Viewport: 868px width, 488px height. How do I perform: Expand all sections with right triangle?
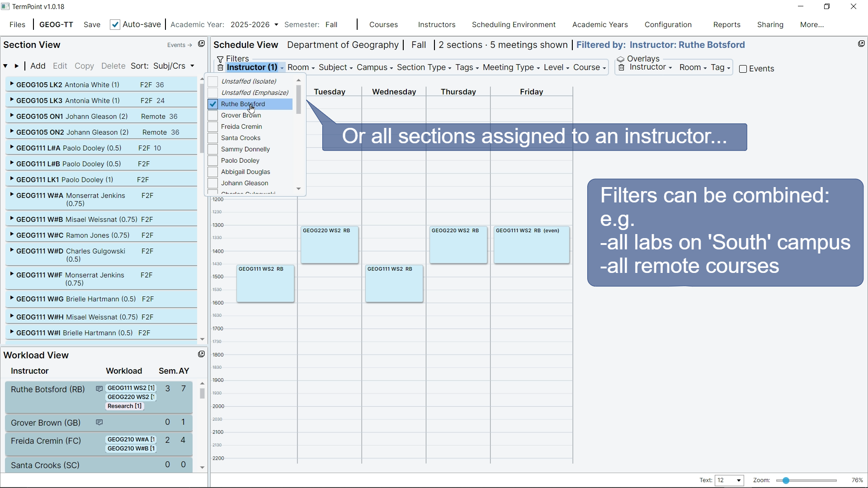click(x=17, y=66)
